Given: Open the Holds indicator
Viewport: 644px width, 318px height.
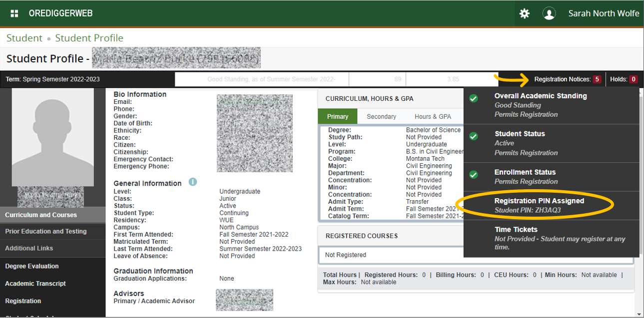Looking at the screenshot, I should coord(624,79).
